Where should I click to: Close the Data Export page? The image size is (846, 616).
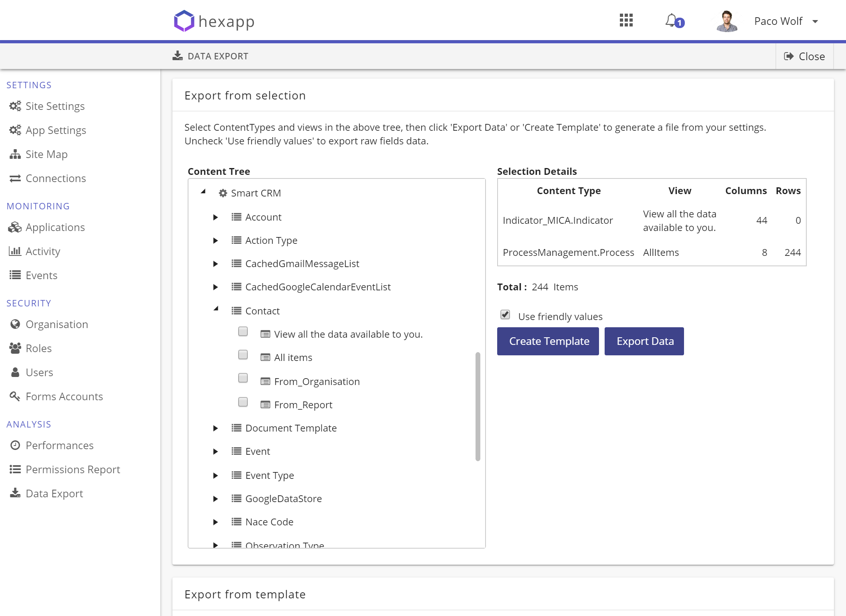pyautogui.click(x=804, y=56)
